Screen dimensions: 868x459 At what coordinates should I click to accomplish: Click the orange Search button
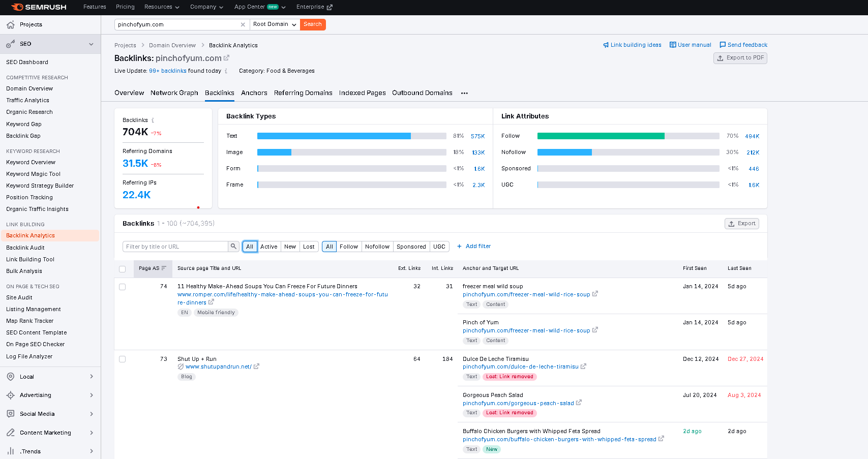pyautogui.click(x=313, y=24)
